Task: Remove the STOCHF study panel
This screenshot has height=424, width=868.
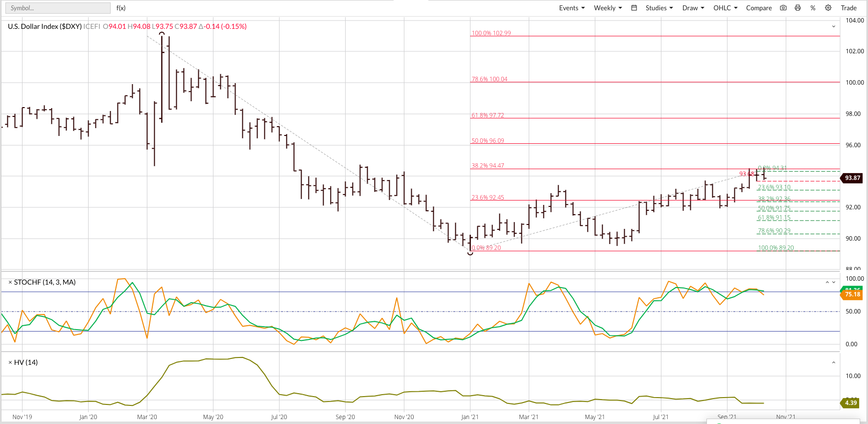Action: tap(10, 283)
